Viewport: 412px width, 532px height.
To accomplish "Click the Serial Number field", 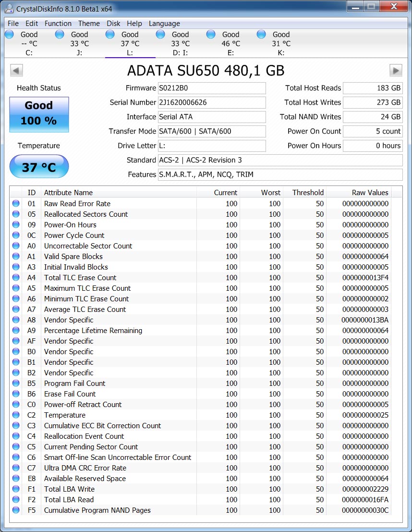I will 212,102.
